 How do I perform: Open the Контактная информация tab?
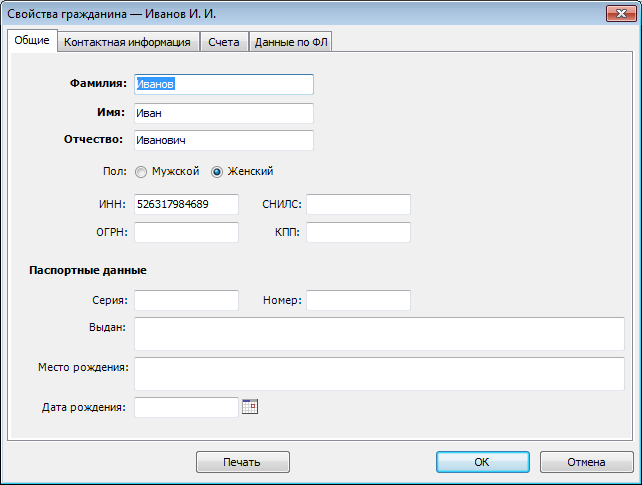[x=127, y=42]
